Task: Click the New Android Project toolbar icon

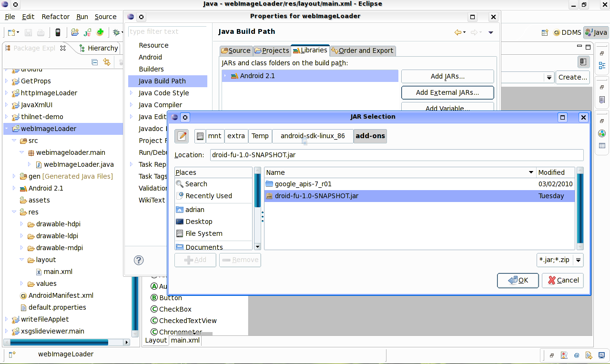Action: click(x=75, y=32)
